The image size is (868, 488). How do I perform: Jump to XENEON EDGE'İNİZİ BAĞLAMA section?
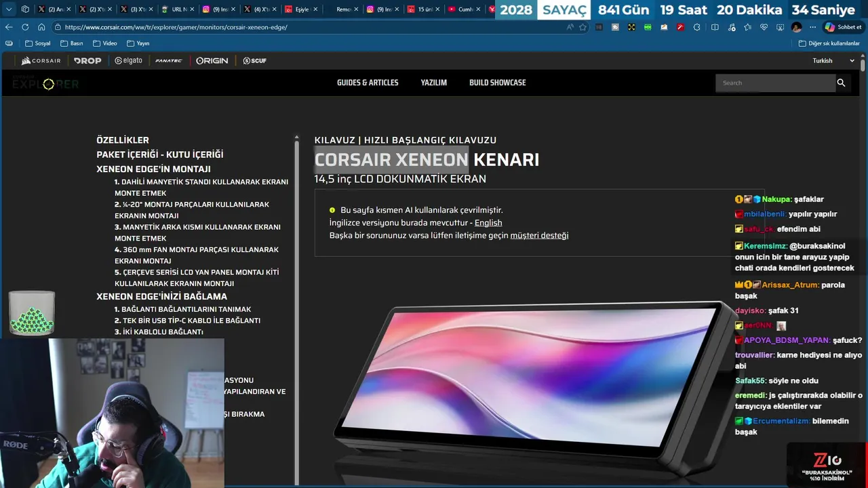tap(162, 296)
